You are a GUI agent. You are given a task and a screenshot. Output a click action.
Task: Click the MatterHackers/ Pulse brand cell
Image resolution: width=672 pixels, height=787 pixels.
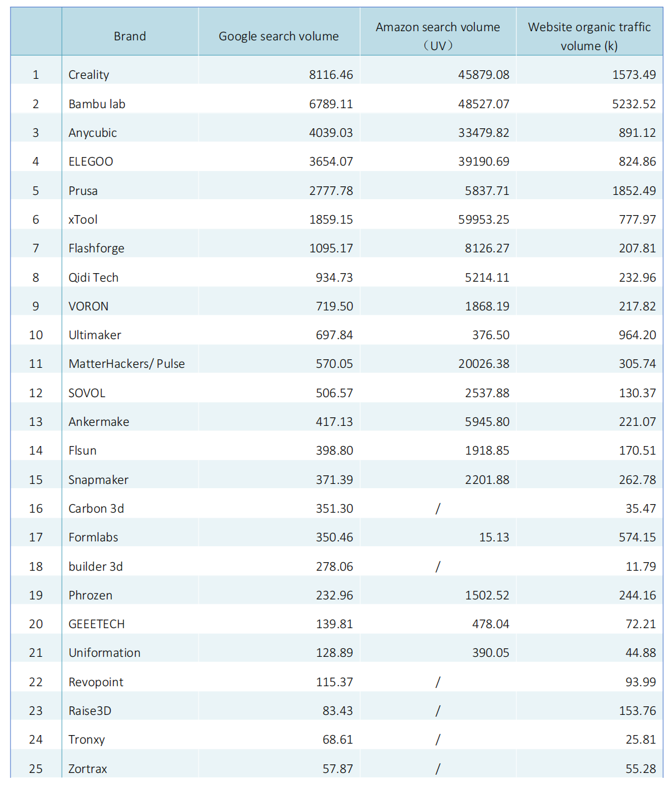126,364
